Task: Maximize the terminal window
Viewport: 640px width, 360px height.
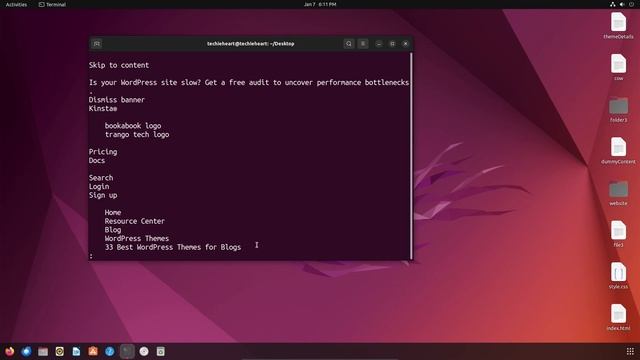Action: tap(392, 44)
